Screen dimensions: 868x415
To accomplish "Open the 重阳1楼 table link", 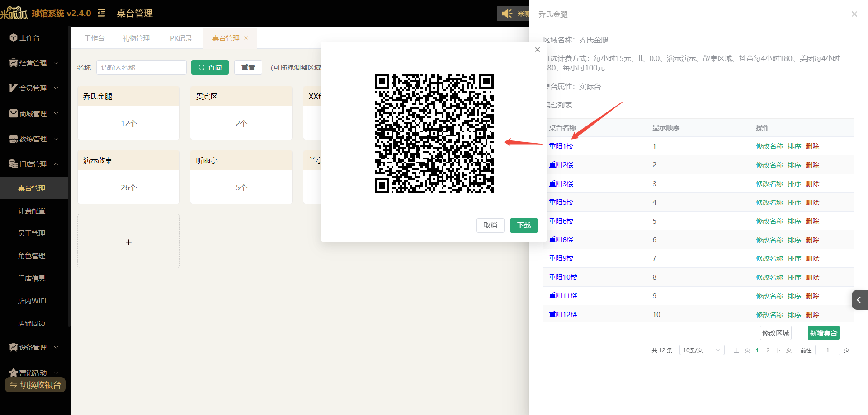I will point(561,146).
